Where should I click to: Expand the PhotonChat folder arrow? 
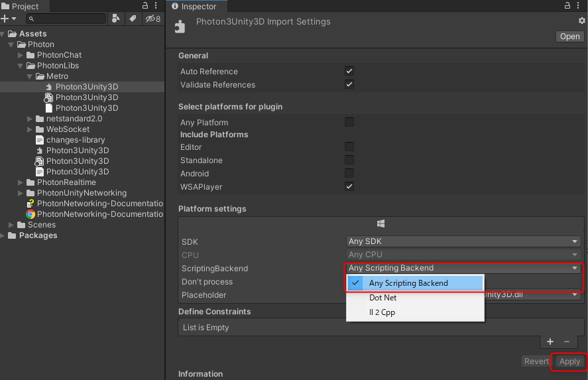21,55
